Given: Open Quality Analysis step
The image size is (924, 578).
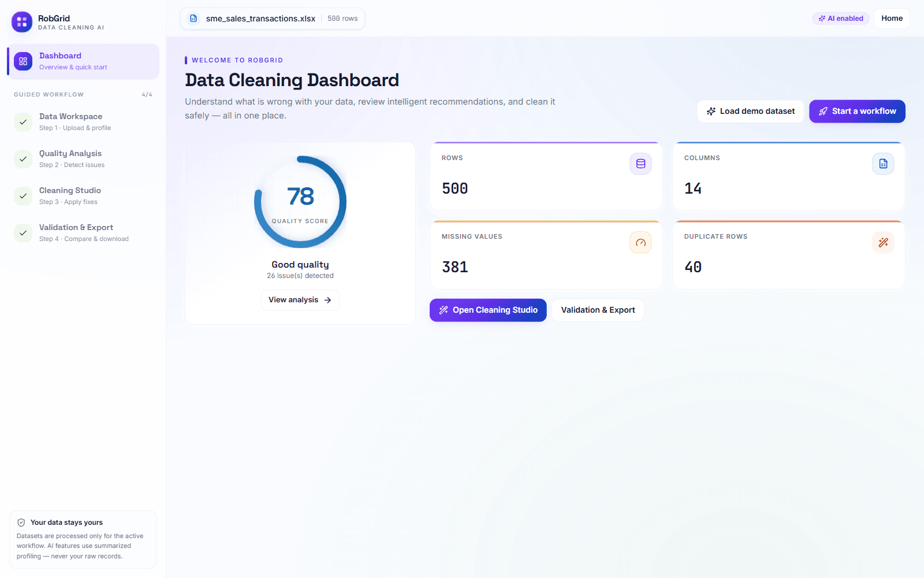Looking at the screenshot, I should (83, 159).
